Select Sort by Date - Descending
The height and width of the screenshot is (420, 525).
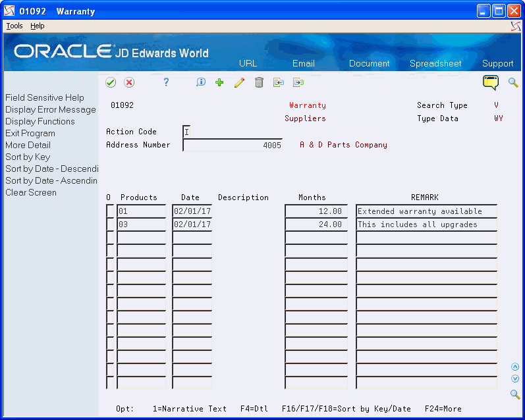[51, 169]
